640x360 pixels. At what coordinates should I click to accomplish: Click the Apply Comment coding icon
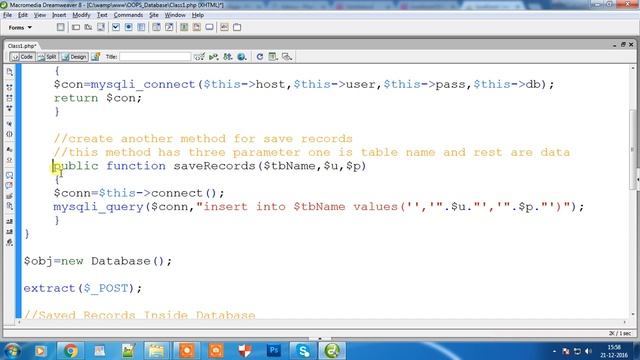9,175
